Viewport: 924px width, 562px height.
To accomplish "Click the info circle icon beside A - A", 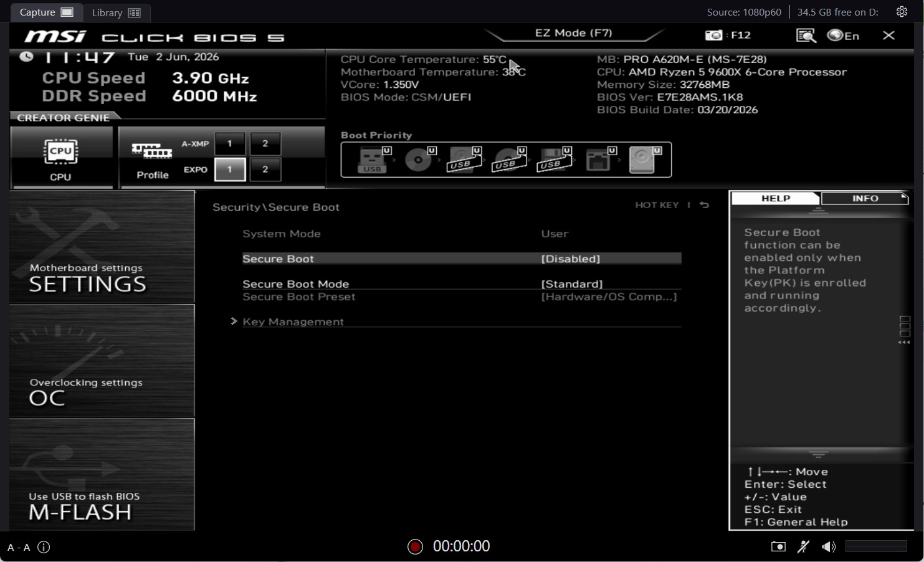I will 44,547.
